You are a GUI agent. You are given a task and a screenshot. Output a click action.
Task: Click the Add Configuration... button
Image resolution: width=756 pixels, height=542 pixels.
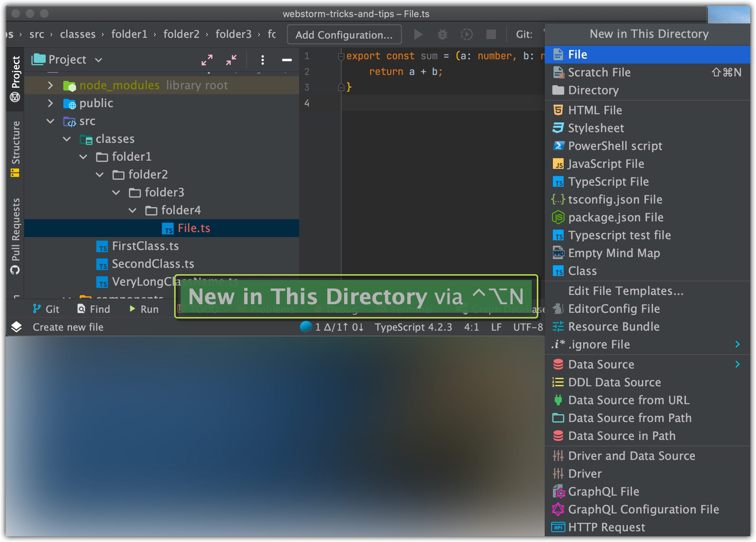point(344,35)
